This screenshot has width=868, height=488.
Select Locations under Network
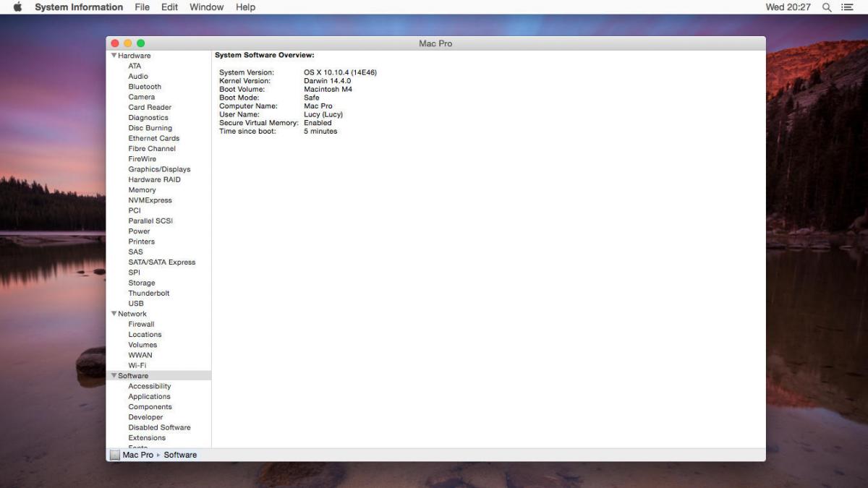click(145, 335)
